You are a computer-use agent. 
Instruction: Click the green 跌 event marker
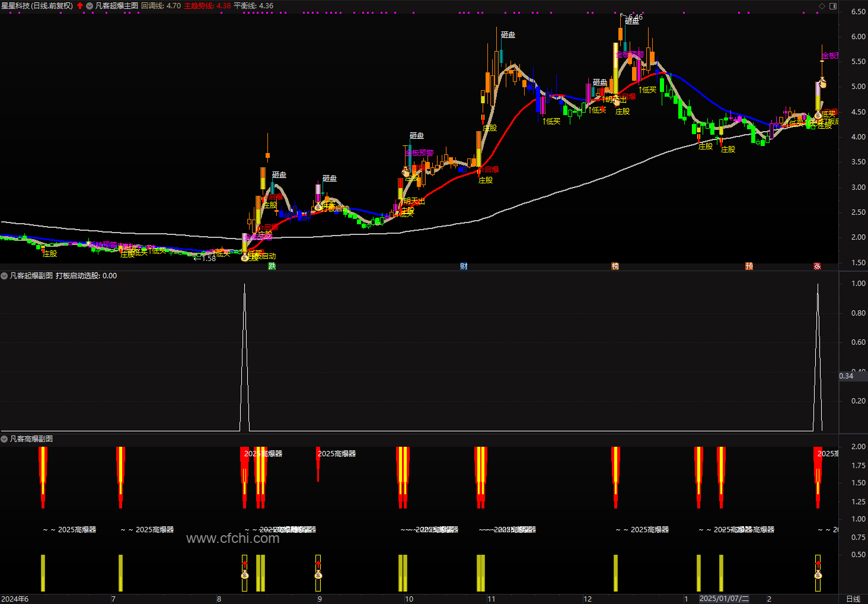click(272, 266)
